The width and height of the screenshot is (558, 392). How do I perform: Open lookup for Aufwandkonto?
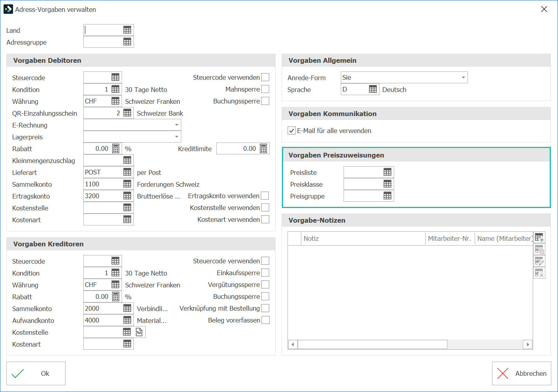tap(127, 320)
